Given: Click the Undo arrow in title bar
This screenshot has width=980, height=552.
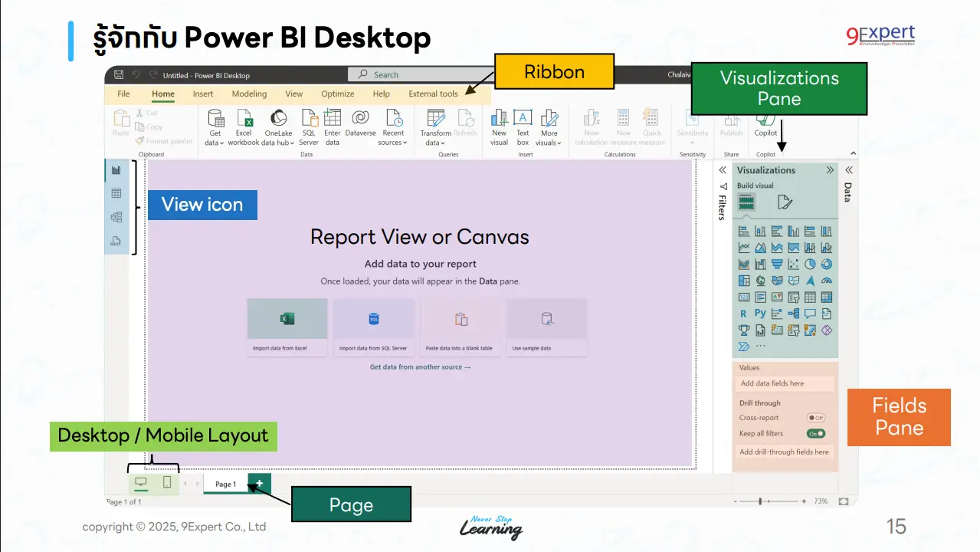Looking at the screenshot, I should pyautogui.click(x=136, y=75).
